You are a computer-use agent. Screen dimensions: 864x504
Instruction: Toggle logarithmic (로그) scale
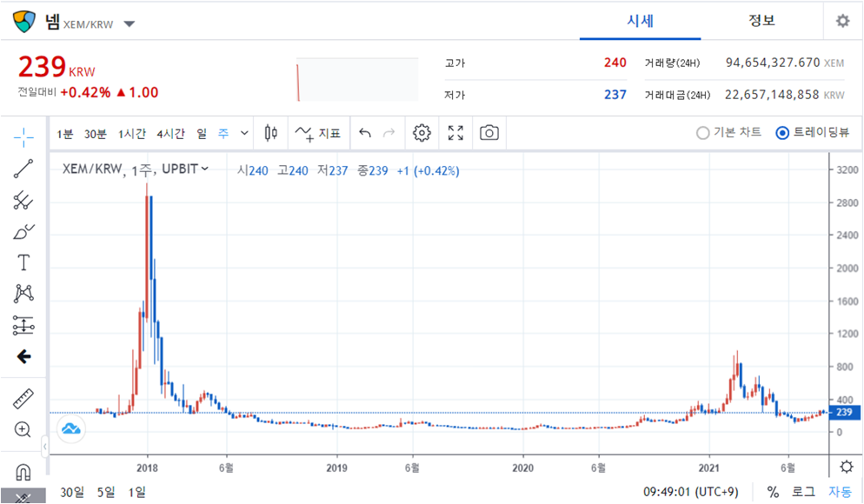pos(803,492)
